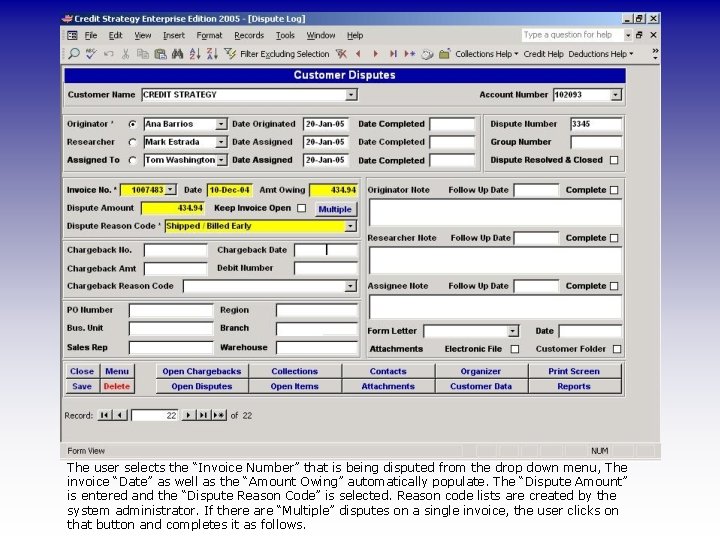Screen dimensions: 720x540
Task: Open the Ana Barrios originator dropdown
Action: [x=221, y=124]
